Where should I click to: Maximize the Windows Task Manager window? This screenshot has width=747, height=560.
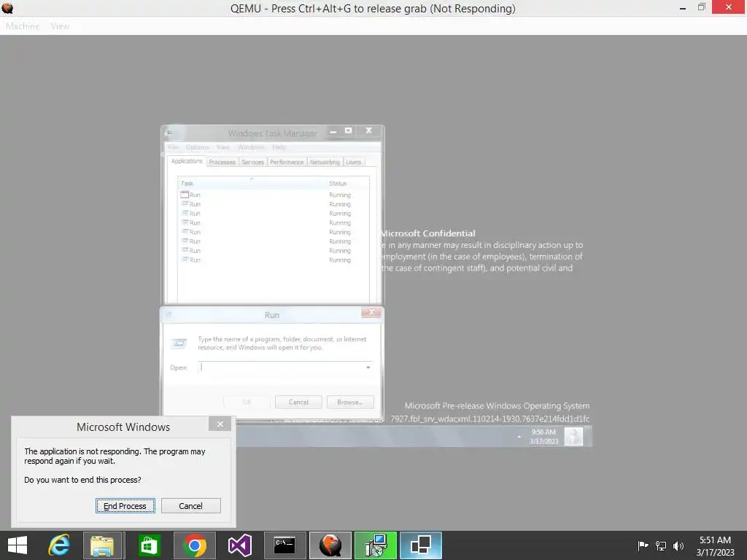coord(348,131)
